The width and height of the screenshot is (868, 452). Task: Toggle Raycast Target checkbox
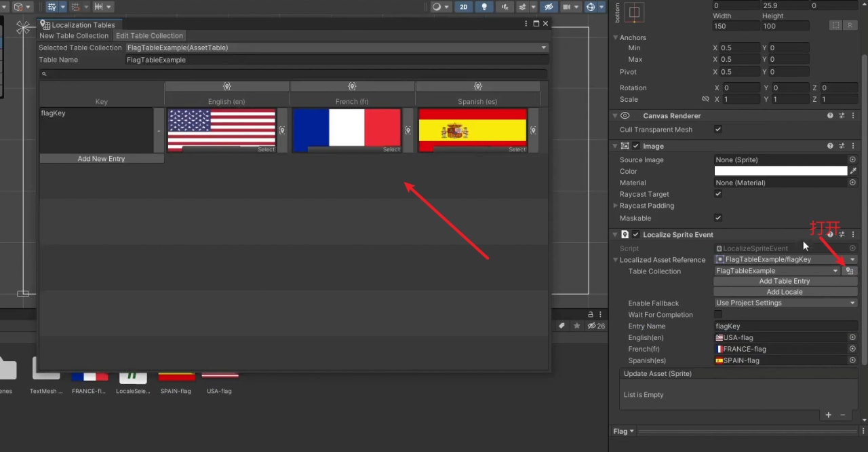tap(718, 194)
